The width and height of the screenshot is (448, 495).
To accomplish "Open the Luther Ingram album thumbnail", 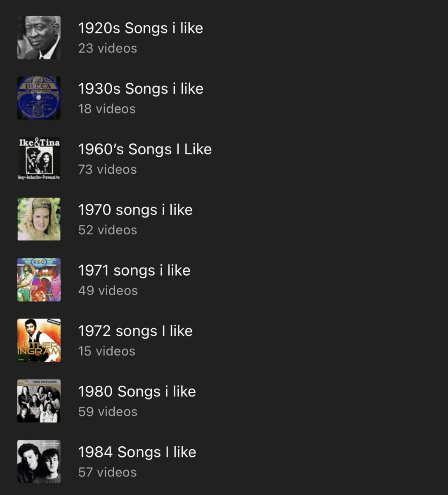I will 39,340.
